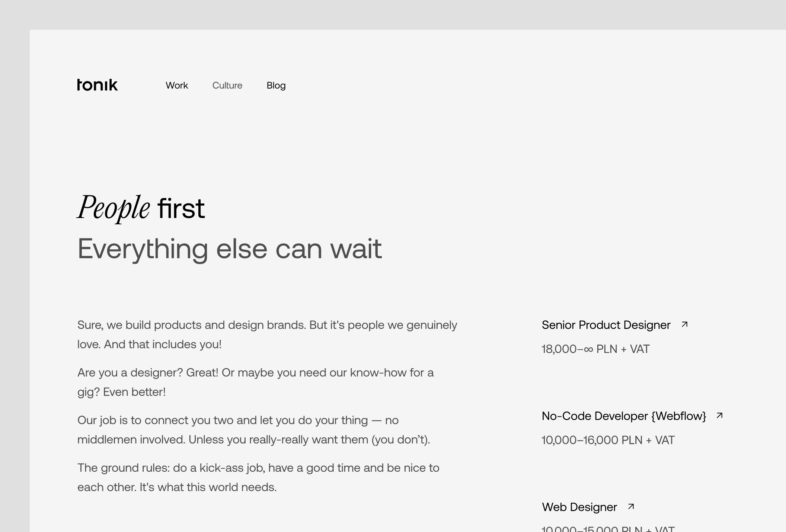Click the arrow icon beside No-Code Developer {Webflow}
Image resolution: width=786 pixels, height=532 pixels.
(x=720, y=416)
